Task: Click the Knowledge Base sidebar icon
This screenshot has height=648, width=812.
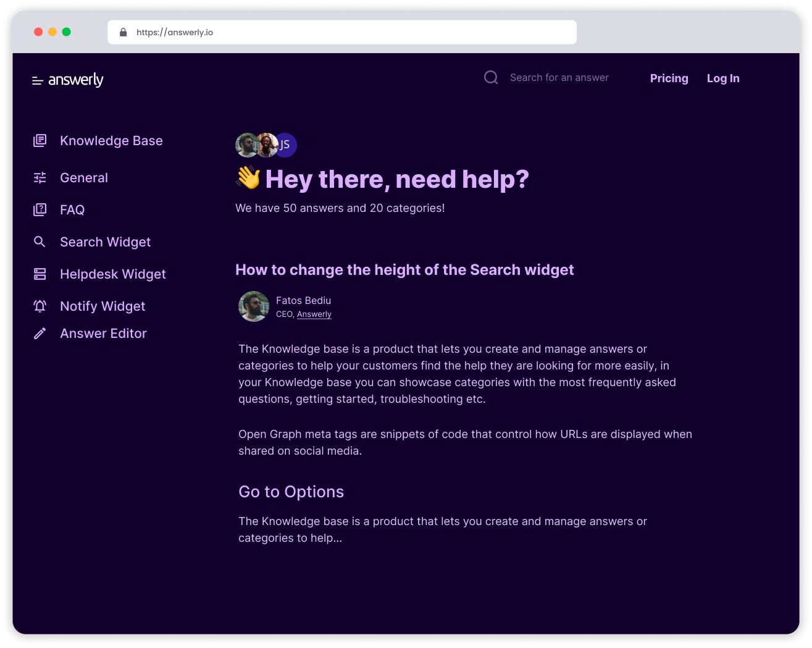Action: (40, 141)
